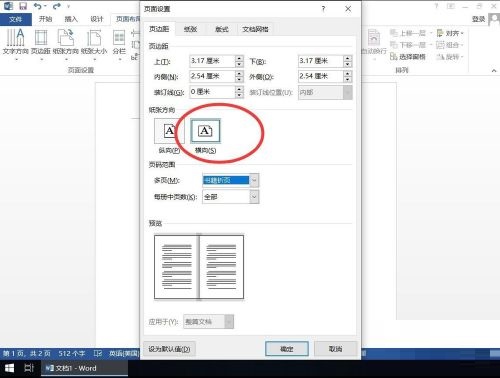Image resolution: width=500 pixels, height=378 pixels.
Task: Open Task View on the taskbar
Action: 29,368
